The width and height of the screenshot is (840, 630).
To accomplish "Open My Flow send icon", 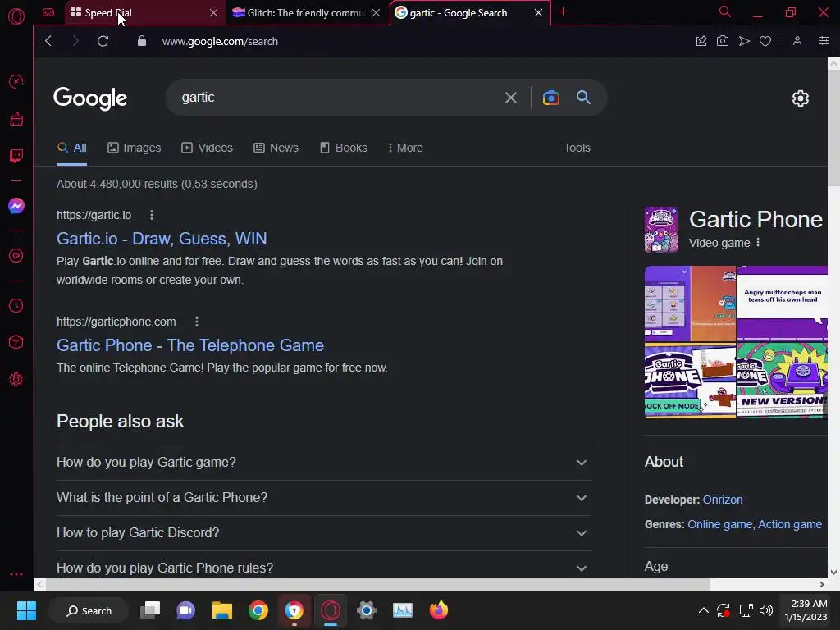I will [744, 41].
